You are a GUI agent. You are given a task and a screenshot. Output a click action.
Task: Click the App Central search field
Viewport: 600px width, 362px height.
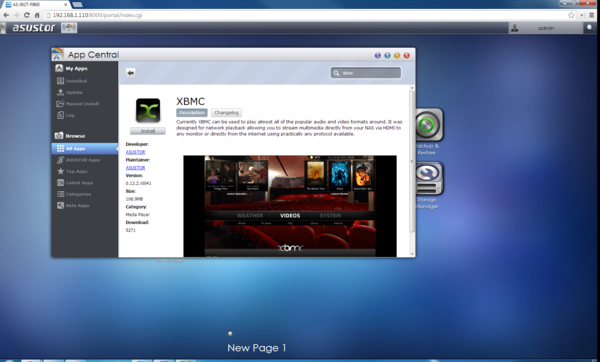point(365,73)
